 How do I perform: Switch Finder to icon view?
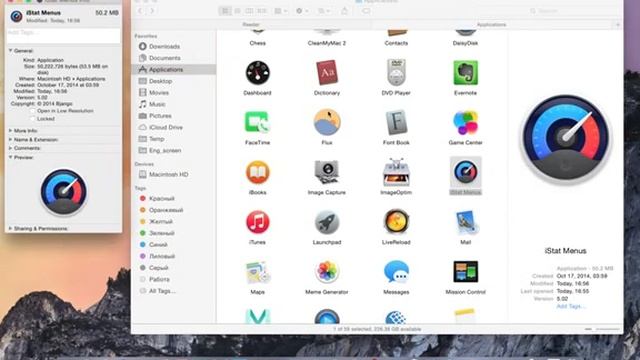(225, 11)
